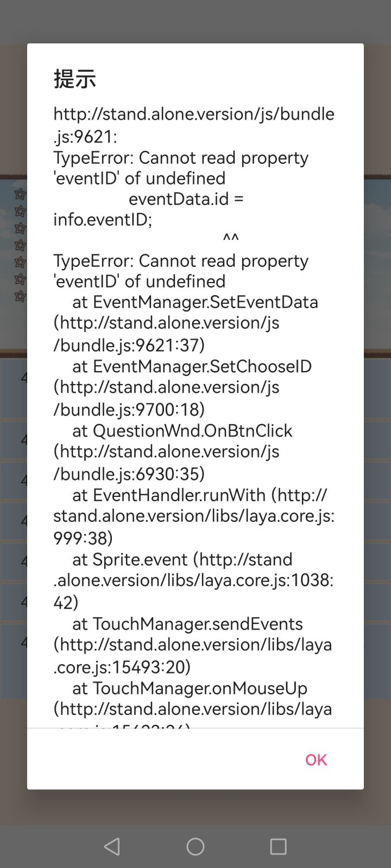Tap the bottom-most star icon on the left
Image resolution: width=391 pixels, height=868 pixels.
pos(20,296)
